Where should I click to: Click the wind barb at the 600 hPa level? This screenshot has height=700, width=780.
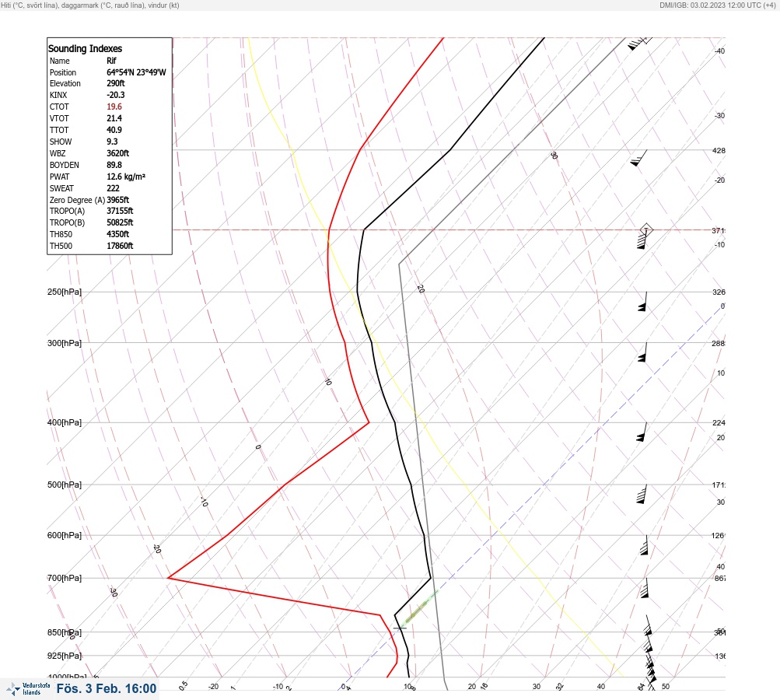[x=644, y=545]
